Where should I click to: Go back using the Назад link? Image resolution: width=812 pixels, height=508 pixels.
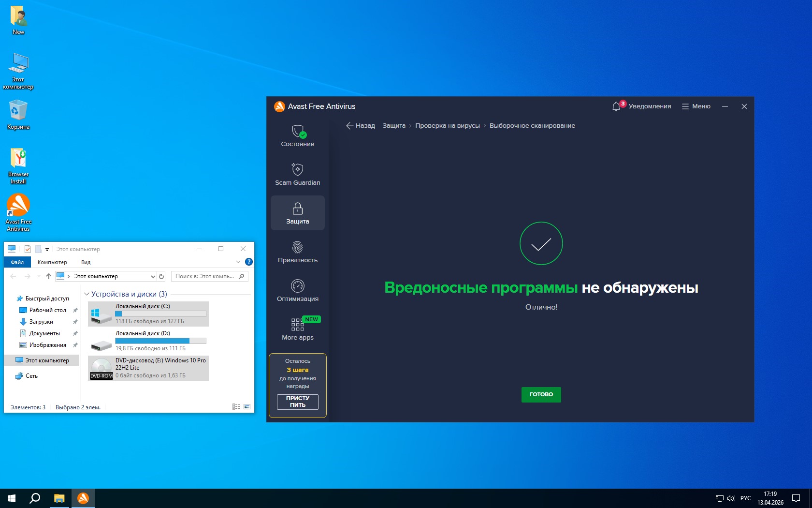(361, 126)
